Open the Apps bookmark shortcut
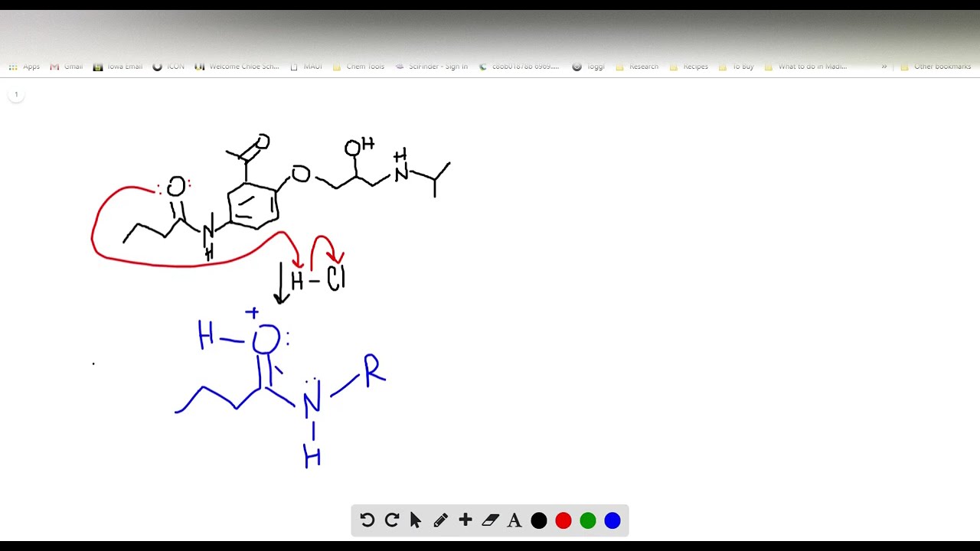This screenshot has width=980, height=551. (24, 67)
